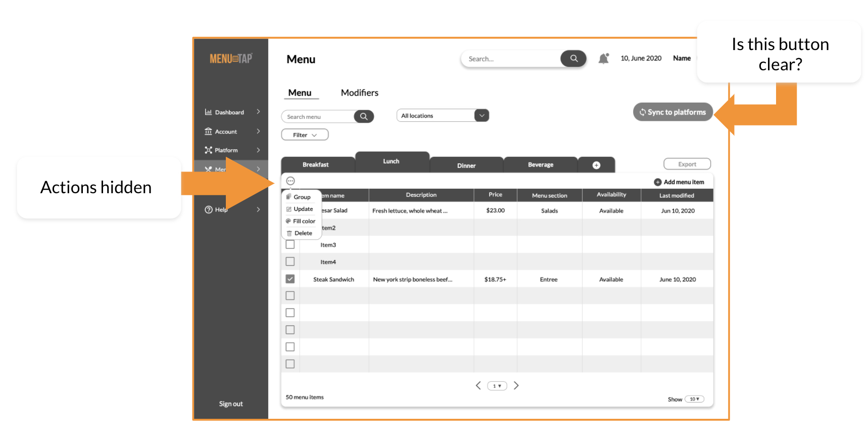This screenshot has height=436, width=868.
Task: Click the Search menu field
Action: 317,117
